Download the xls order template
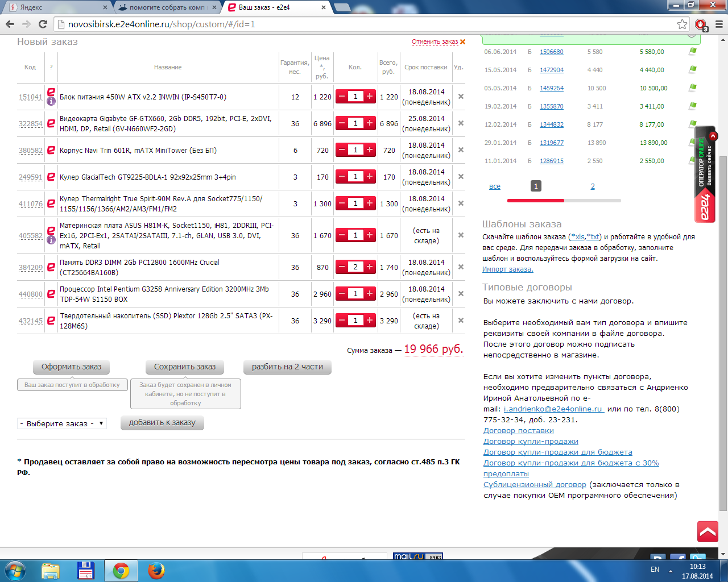 (x=578, y=237)
